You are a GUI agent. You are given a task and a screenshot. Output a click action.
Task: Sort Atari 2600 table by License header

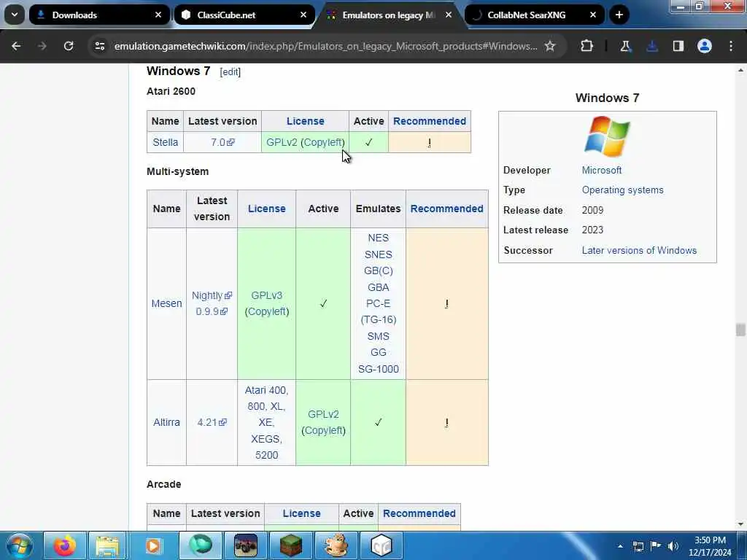[x=305, y=121]
